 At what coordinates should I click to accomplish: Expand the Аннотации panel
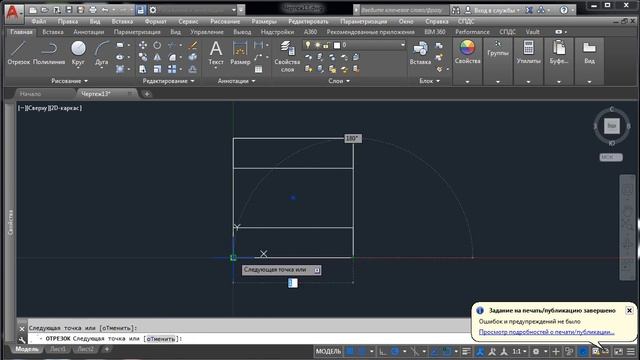click(236, 81)
